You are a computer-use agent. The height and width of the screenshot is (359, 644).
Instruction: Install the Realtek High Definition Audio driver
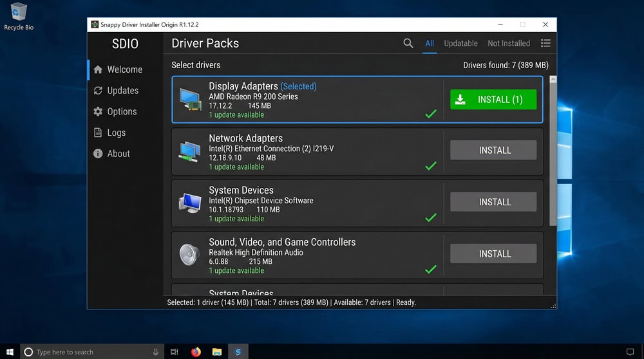click(x=493, y=253)
